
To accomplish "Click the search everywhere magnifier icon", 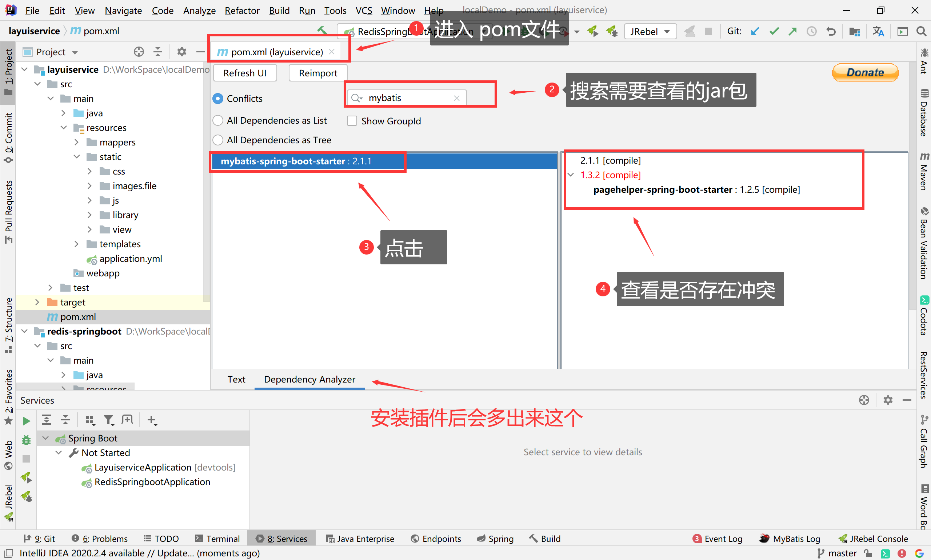I will pos(921,31).
